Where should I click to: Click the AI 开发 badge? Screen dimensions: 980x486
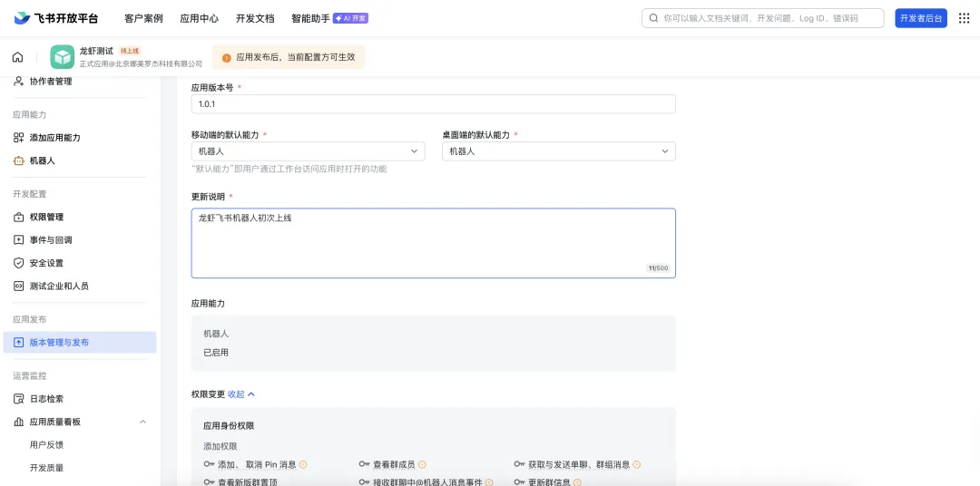coord(350,19)
